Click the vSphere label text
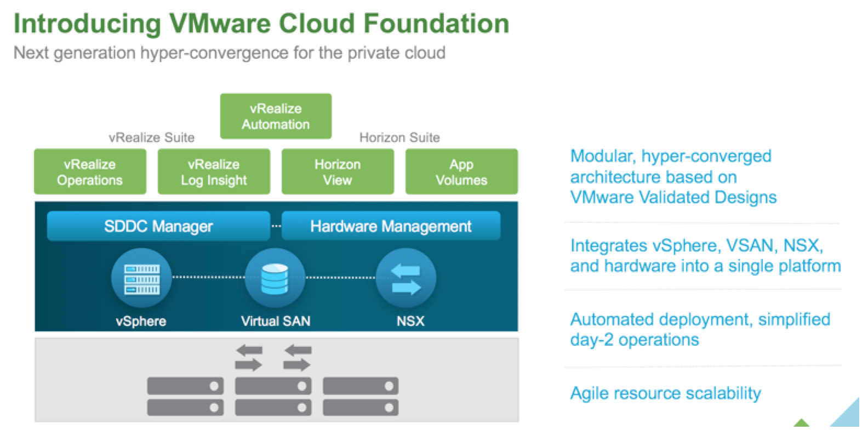The image size is (868, 436). tap(141, 321)
